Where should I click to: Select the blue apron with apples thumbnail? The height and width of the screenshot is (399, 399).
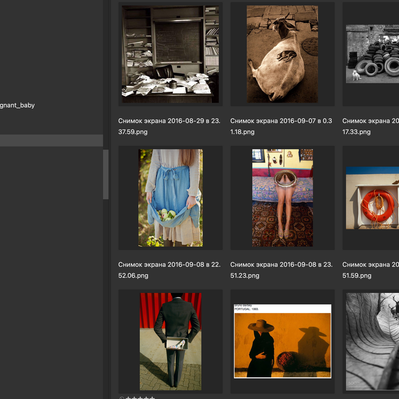pos(170,198)
